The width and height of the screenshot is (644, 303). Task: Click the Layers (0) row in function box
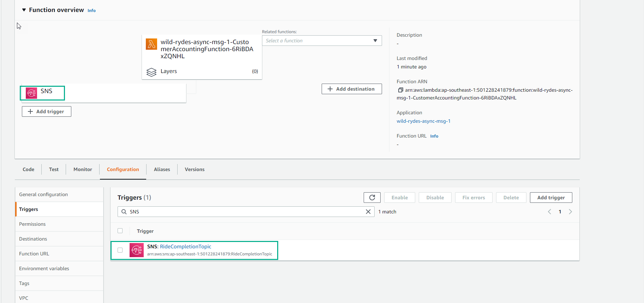pos(202,71)
